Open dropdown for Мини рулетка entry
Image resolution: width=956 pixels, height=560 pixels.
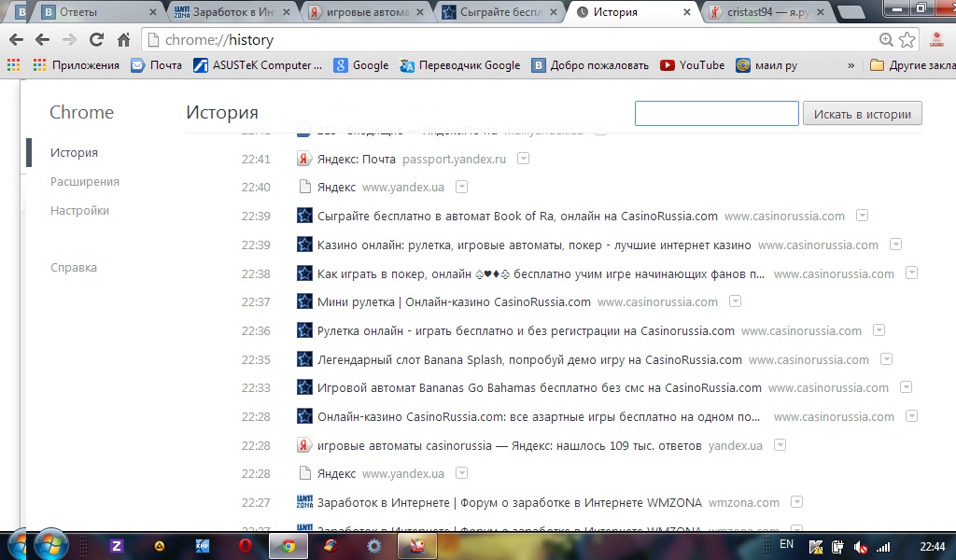point(736,301)
